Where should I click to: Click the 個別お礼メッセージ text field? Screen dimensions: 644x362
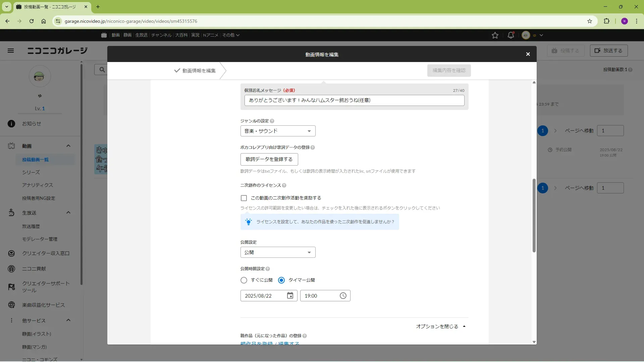point(354,100)
